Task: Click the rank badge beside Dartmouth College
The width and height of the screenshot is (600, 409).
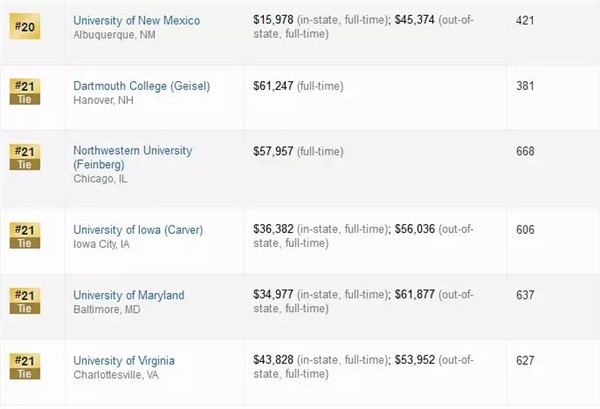Action: click(x=24, y=92)
